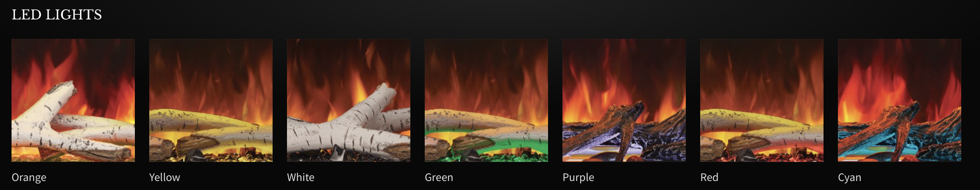Click the 'White' caption label
Screen dimensions: 980x190
[301, 177]
